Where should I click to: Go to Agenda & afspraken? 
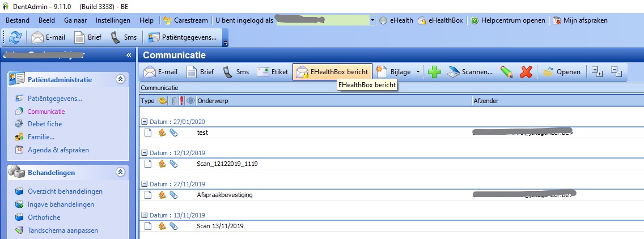pos(58,150)
